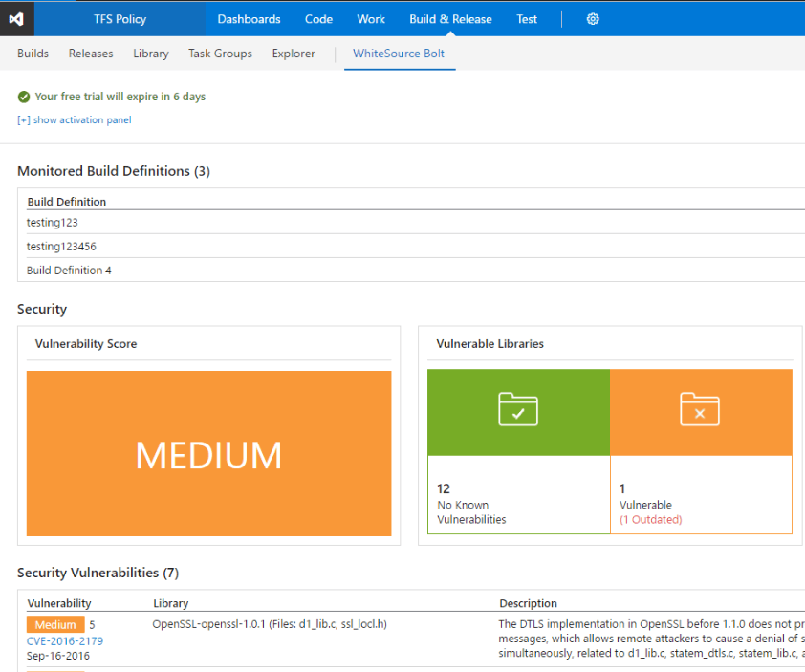Select the WhiteSource Bolt tab

[x=399, y=54]
